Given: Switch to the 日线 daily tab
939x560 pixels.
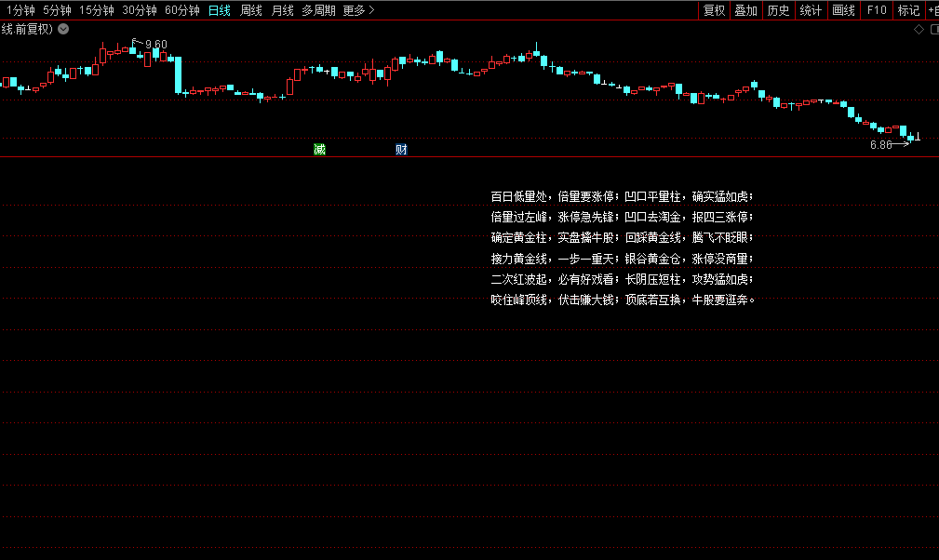Looking at the screenshot, I should [x=220, y=10].
